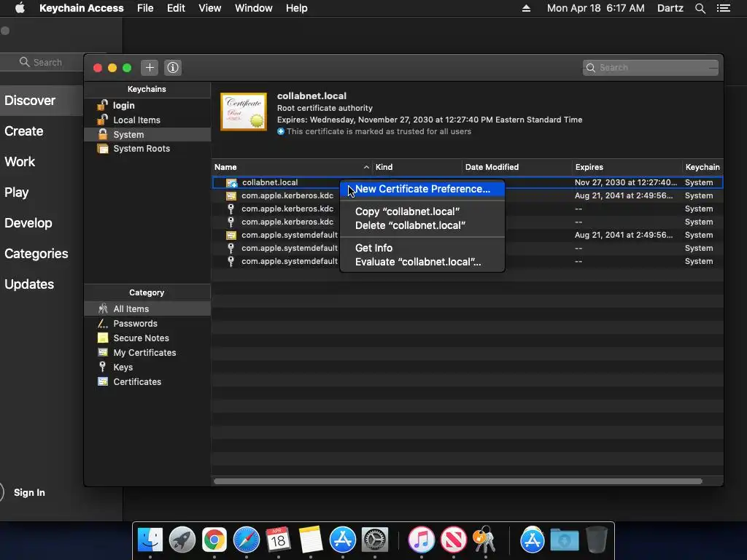Sort the list by Name column
The image size is (747, 560).
292,167
